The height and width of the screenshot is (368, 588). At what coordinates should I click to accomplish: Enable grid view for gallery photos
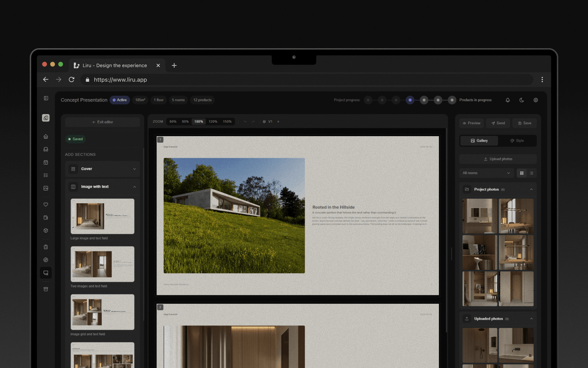click(521, 173)
